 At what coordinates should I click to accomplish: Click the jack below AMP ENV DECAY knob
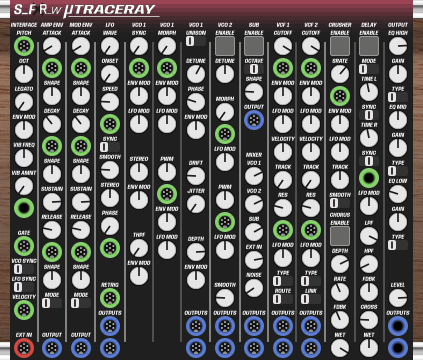pyautogui.click(x=52, y=146)
